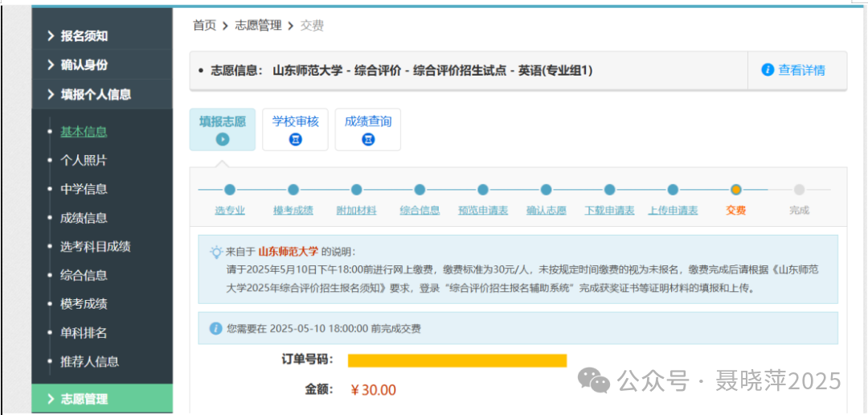
Task: Switch to the 学校审核 tab
Action: click(295, 129)
